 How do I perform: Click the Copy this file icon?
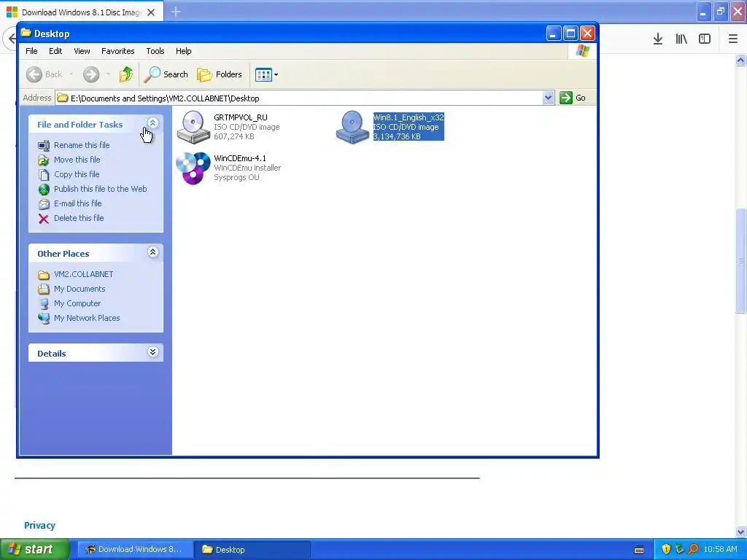[44, 175]
